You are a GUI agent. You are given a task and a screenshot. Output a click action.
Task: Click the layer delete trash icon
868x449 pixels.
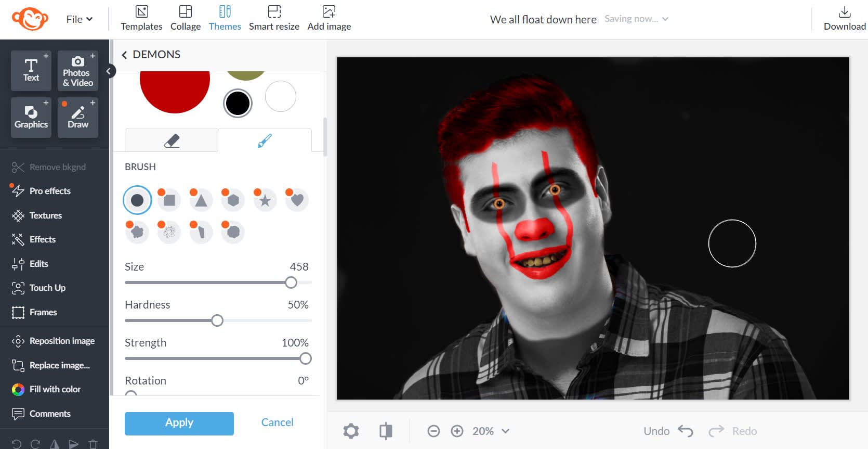(x=93, y=444)
